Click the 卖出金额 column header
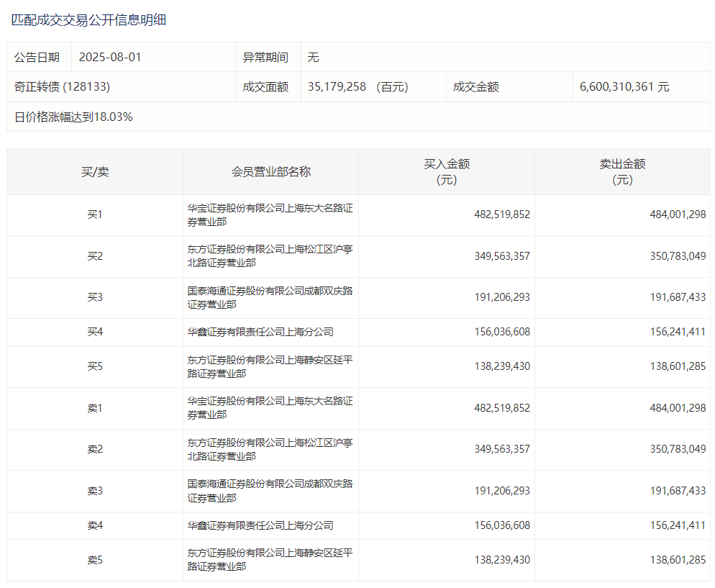715x588 pixels. click(622, 172)
